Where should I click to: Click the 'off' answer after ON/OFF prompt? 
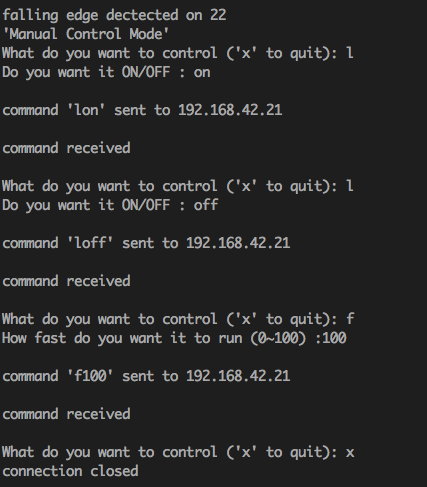coord(206,205)
